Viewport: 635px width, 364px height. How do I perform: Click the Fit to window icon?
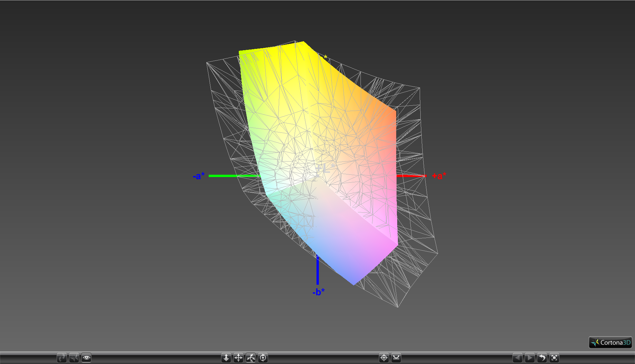tap(554, 358)
